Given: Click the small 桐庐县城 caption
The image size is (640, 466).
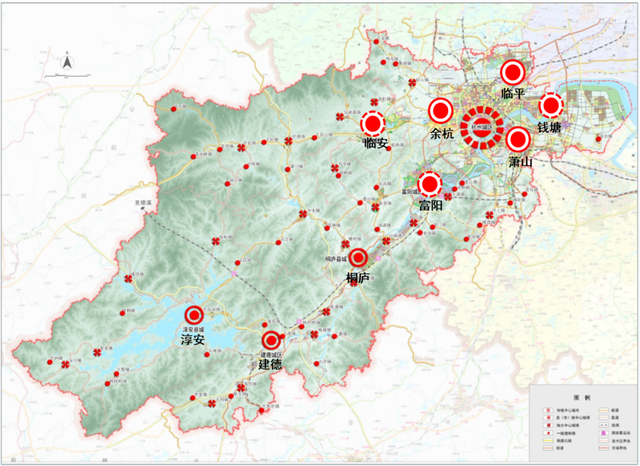Looking at the screenshot, I should coord(336,259).
